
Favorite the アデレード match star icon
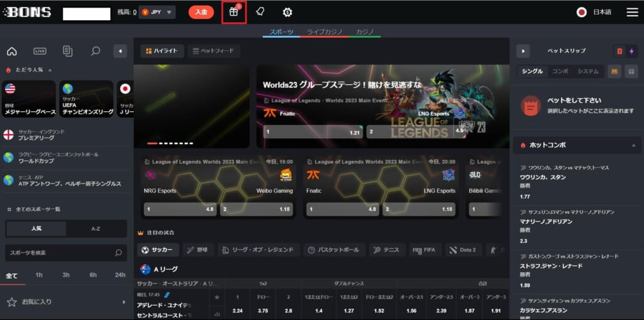click(x=217, y=297)
